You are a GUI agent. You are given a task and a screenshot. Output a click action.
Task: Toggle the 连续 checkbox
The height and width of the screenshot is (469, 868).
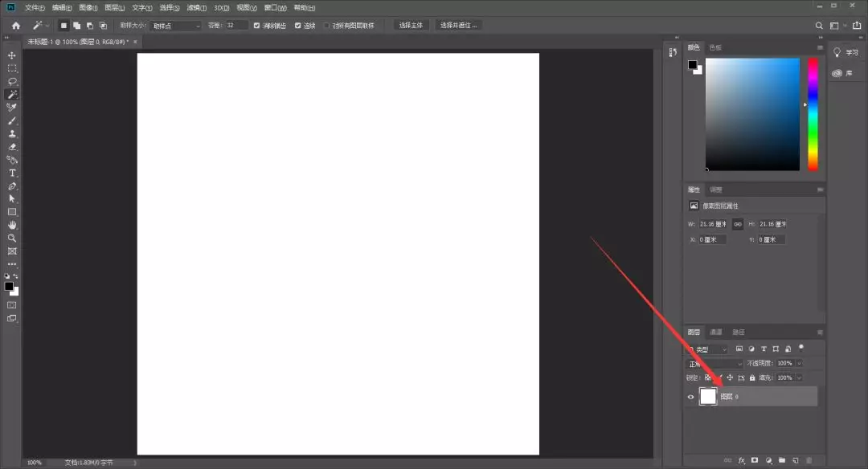[298, 26]
